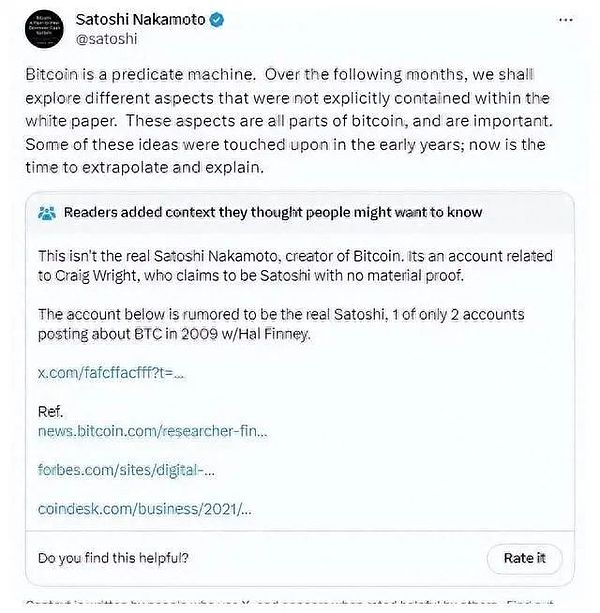
Task: Click the "time to extrapolate and explain" line
Action: pos(143,167)
